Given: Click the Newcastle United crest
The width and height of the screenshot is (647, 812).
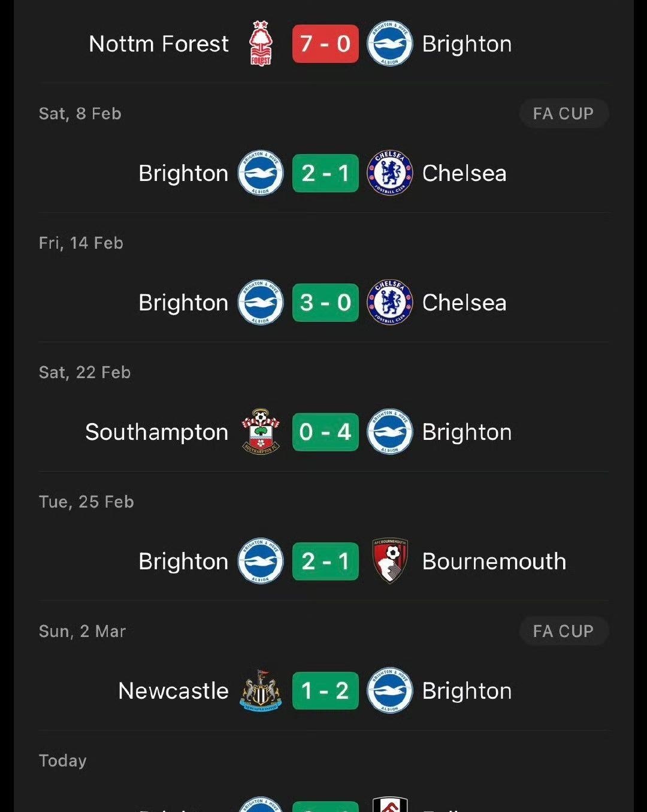Looking at the screenshot, I should coord(261,691).
